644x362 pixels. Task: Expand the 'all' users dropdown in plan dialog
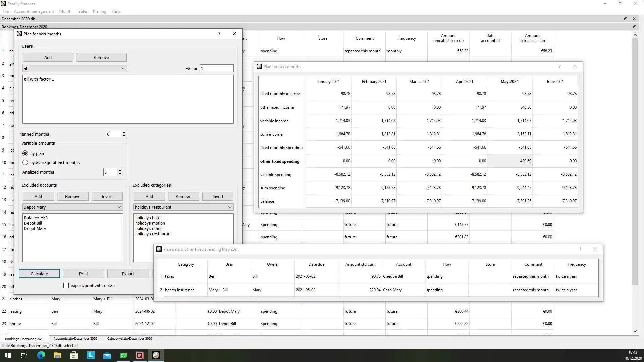(123, 68)
